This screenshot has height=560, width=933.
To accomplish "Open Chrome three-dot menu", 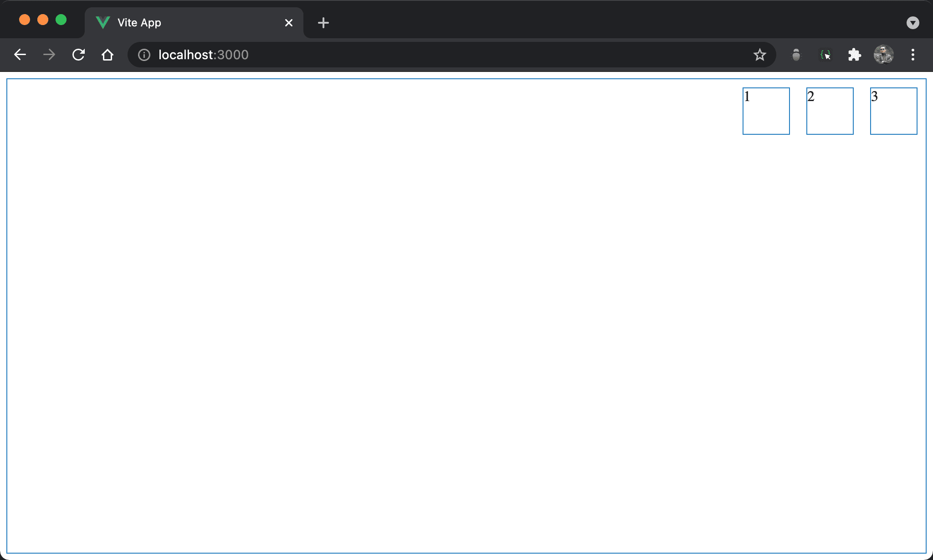I will (x=912, y=55).
